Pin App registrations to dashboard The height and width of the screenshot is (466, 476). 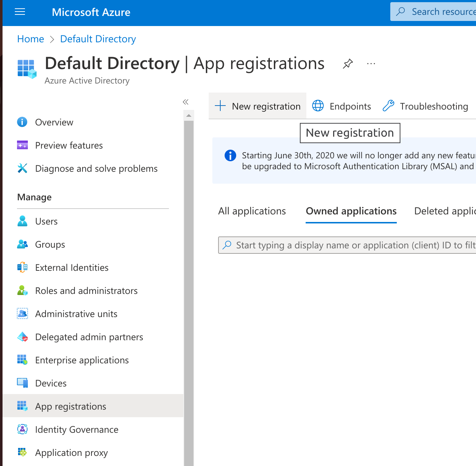[348, 63]
